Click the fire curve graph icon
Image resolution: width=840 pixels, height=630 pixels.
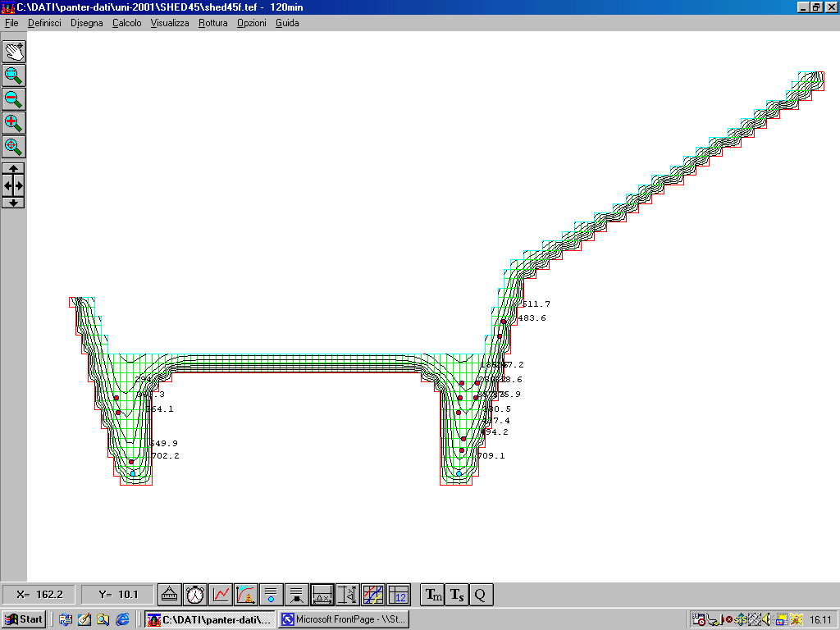(246, 595)
